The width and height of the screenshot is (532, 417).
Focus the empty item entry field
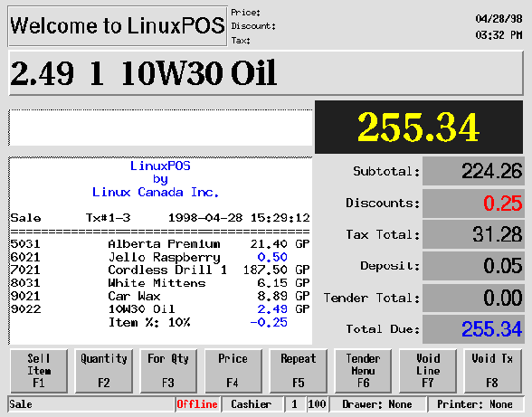pos(160,128)
